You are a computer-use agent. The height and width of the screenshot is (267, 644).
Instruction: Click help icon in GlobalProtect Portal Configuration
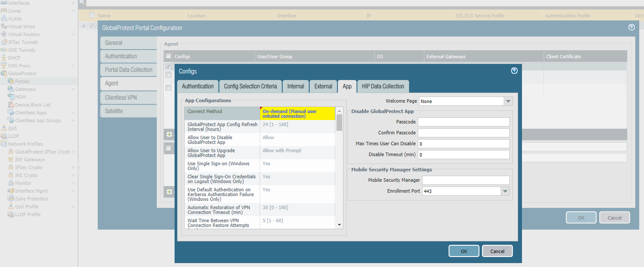tap(631, 27)
